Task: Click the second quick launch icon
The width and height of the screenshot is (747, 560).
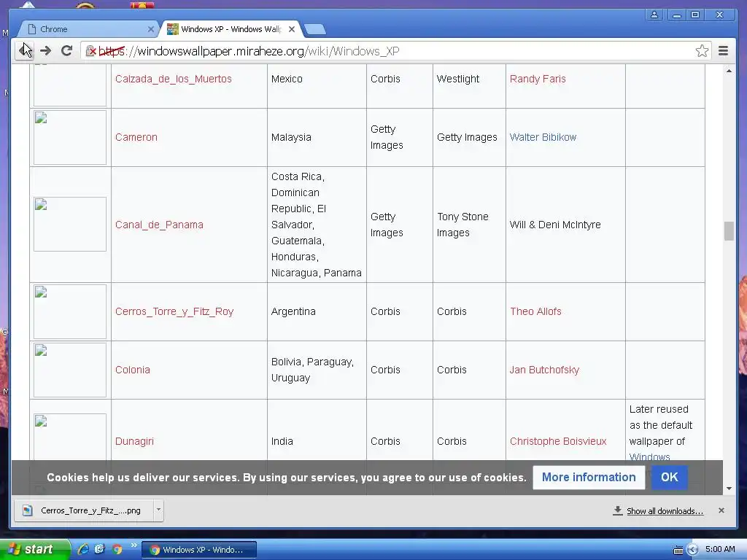Action: tap(99, 550)
